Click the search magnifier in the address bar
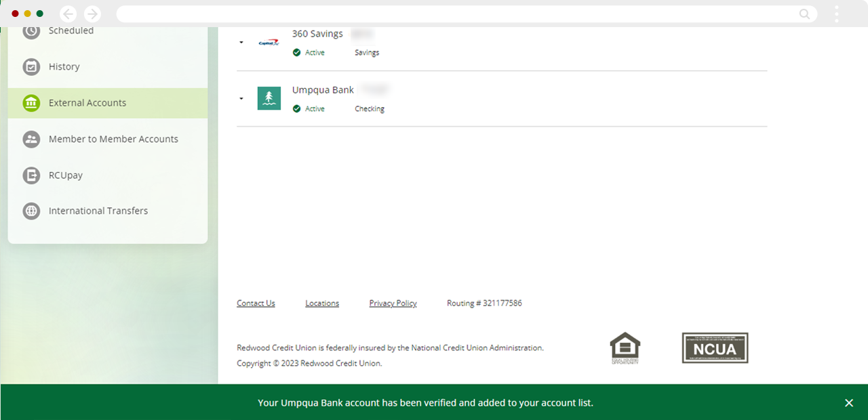Image resolution: width=868 pixels, height=420 pixels. click(x=804, y=14)
